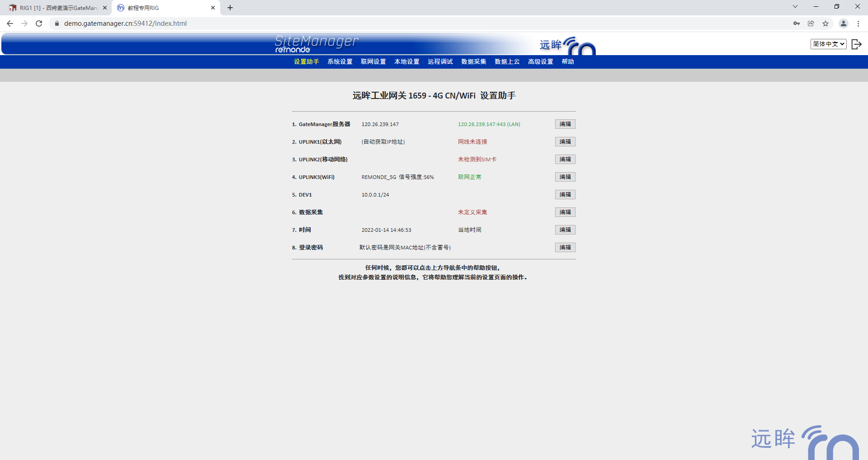Click the 4. UPLINK3(WiFi) label

tap(313, 177)
